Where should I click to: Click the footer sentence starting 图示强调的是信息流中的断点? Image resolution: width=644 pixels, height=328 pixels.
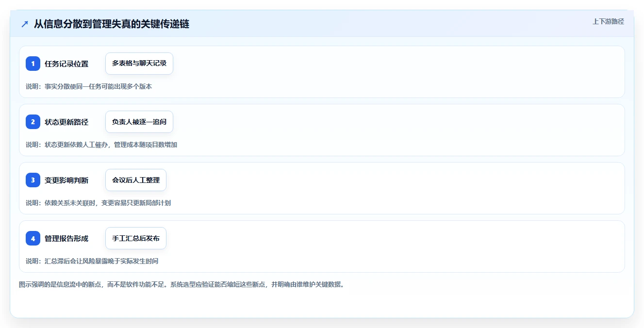[x=182, y=284]
